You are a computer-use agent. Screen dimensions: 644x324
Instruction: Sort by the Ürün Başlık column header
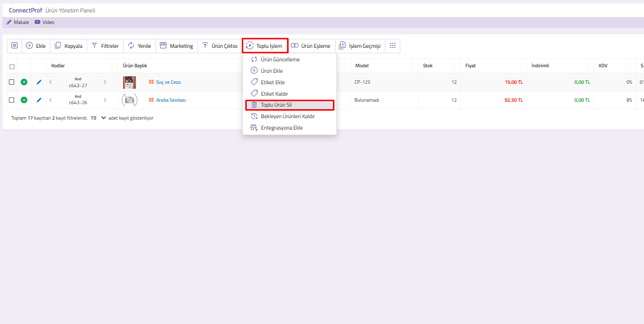135,66
